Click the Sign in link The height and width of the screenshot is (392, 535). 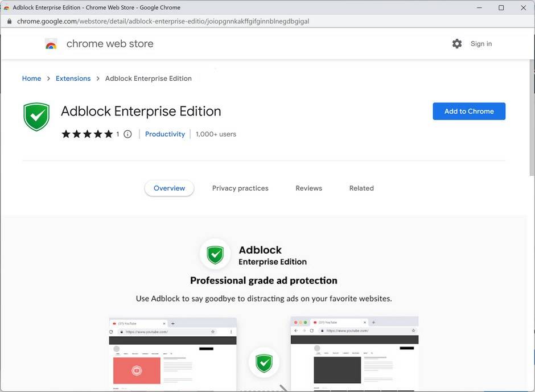click(x=481, y=44)
